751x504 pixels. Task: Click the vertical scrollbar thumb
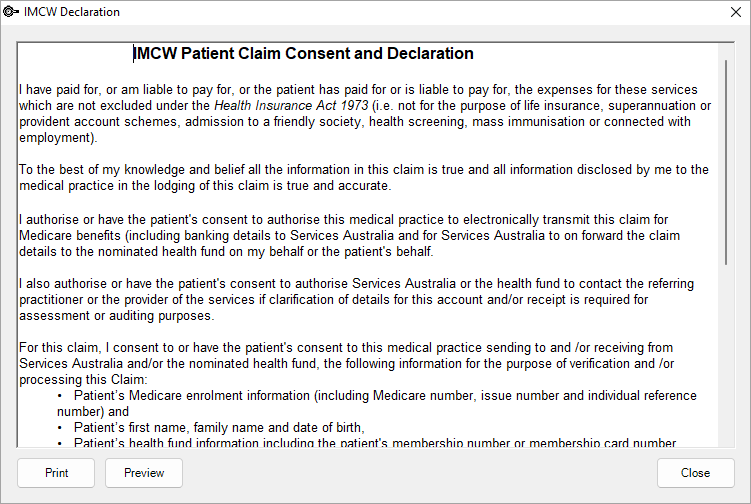727,160
